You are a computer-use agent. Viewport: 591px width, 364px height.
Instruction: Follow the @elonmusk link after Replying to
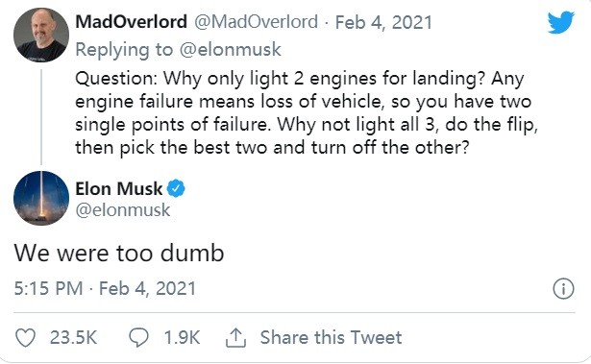point(231,49)
